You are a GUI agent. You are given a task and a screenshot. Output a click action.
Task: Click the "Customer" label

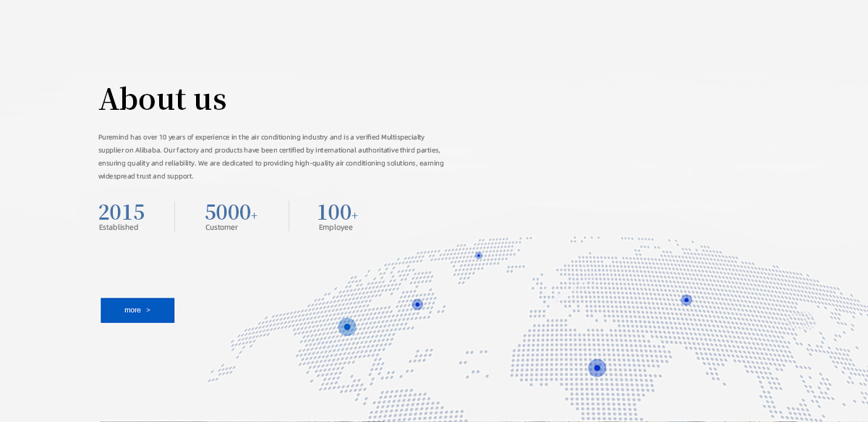[x=221, y=227]
